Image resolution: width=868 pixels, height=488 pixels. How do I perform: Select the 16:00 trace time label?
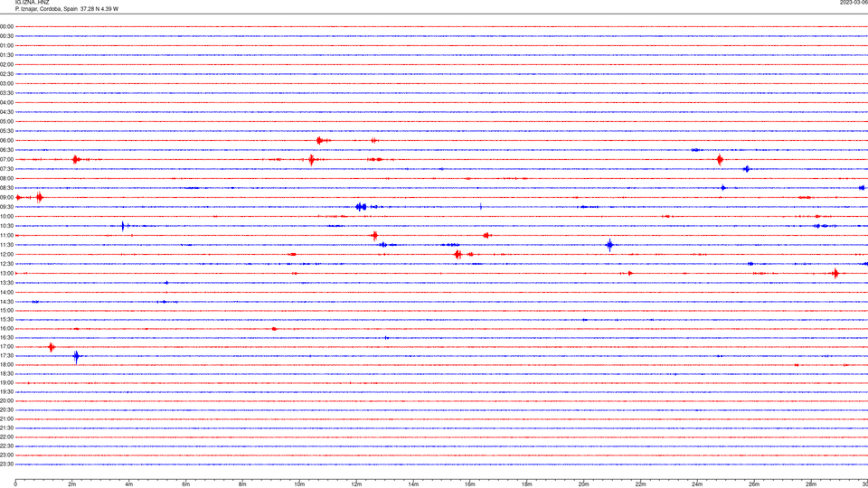[x=6, y=329]
